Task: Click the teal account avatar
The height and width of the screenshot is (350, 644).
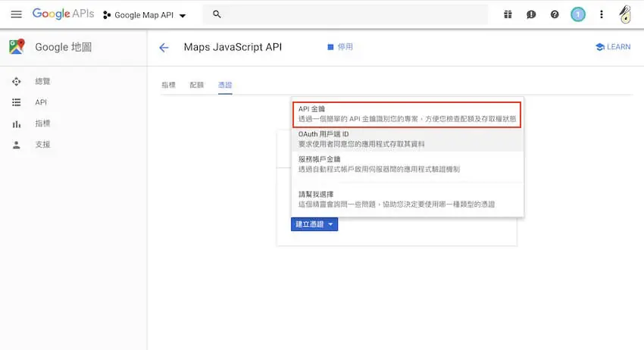Action: (578, 15)
